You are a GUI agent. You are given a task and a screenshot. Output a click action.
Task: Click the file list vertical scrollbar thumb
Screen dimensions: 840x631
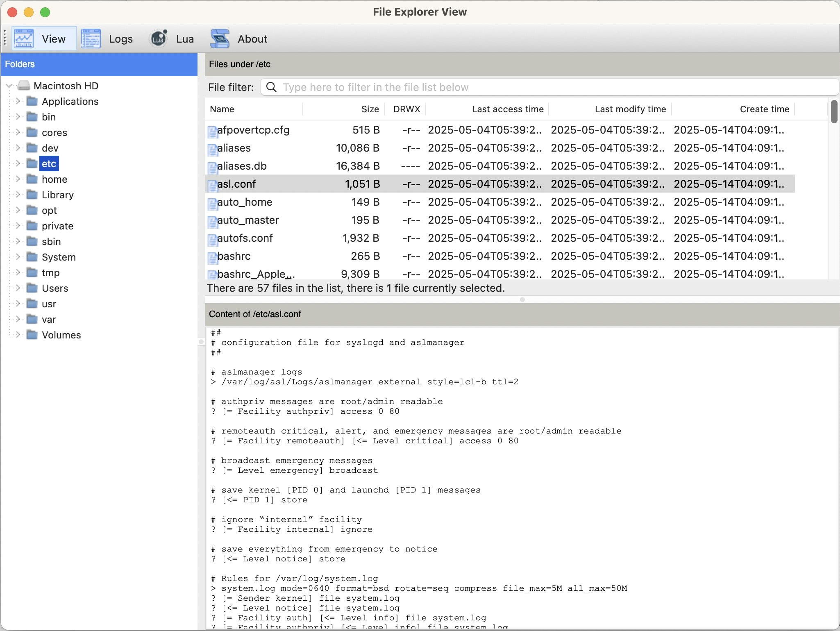point(834,111)
